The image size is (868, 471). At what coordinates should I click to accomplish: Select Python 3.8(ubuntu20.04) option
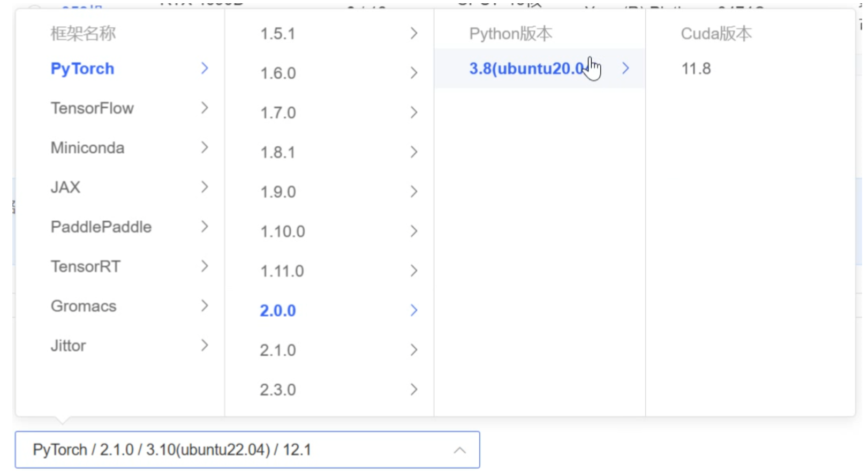coord(539,69)
